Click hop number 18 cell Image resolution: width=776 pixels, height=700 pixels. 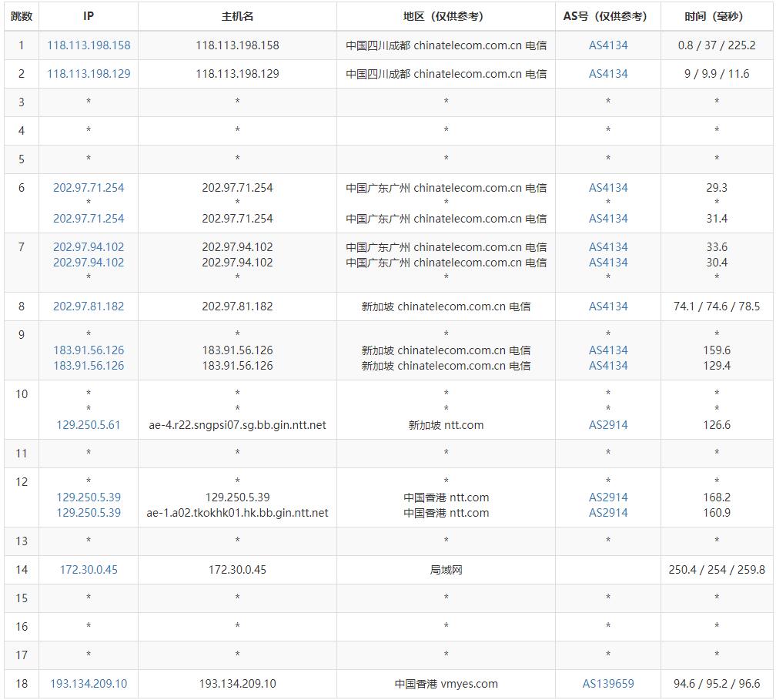[x=22, y=684]
